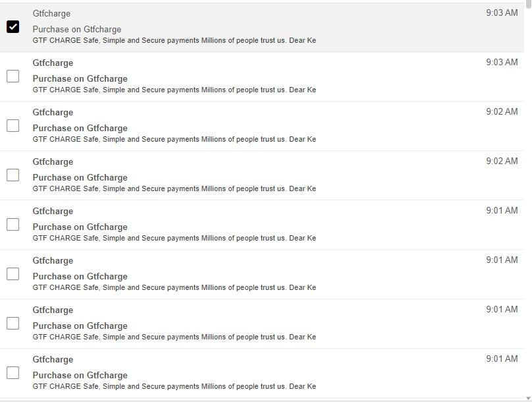Tick the second 9:02 AM email's checkbox
This screenshot has width=532, height=402.
click(13, 175)
